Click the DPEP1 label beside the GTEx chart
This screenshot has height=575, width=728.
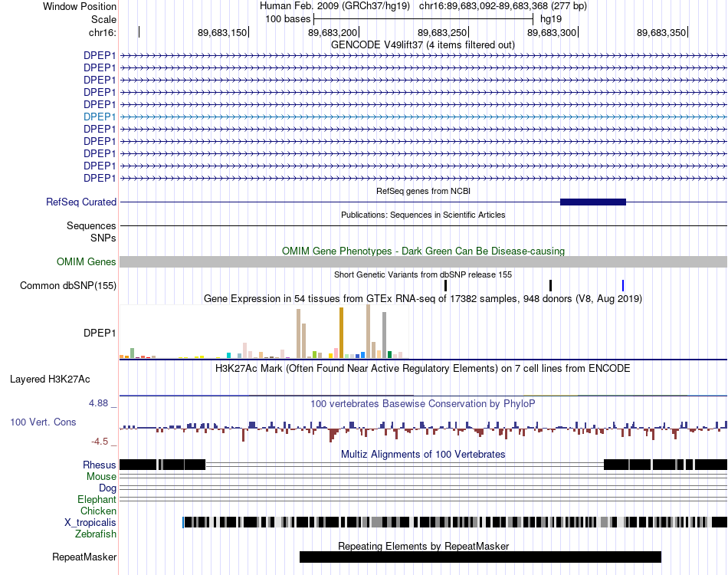click(100, 333)
